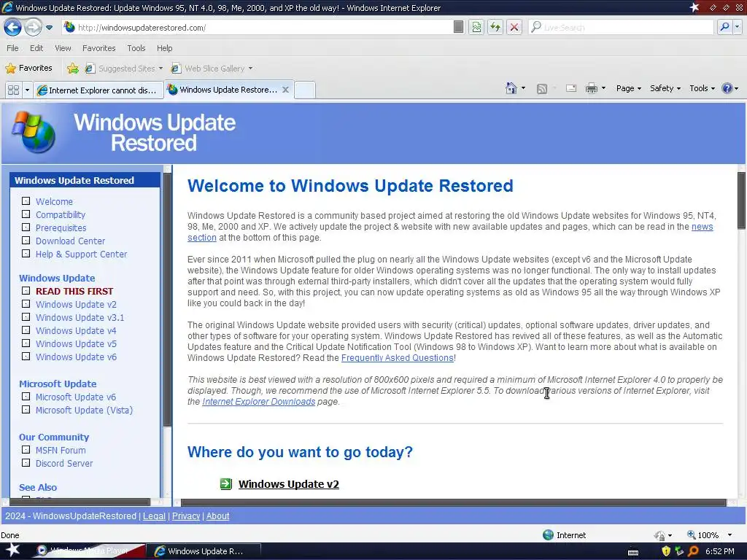The height and width of the screenshot is (560, 747).
Task: Click the Search magnifier button
Action: (724, 27)
